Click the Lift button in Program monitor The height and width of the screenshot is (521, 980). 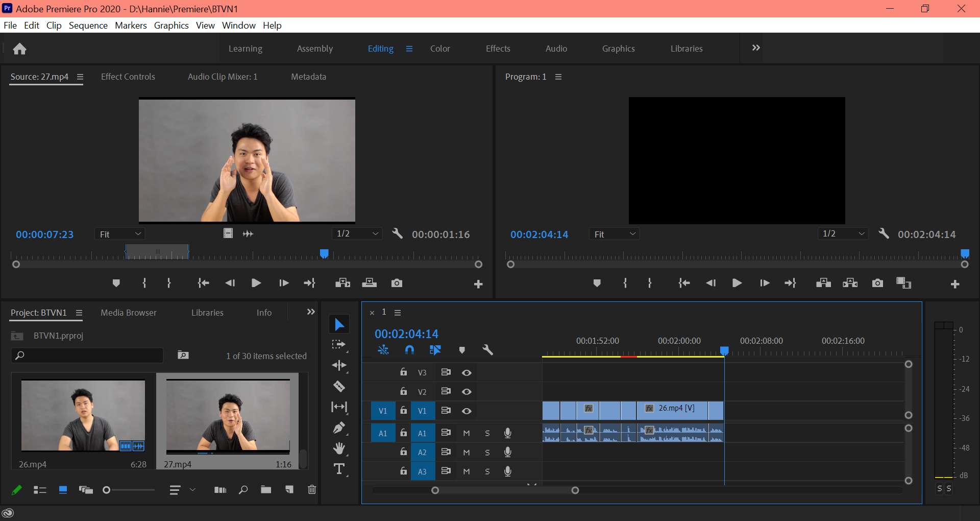pos(823,283)
